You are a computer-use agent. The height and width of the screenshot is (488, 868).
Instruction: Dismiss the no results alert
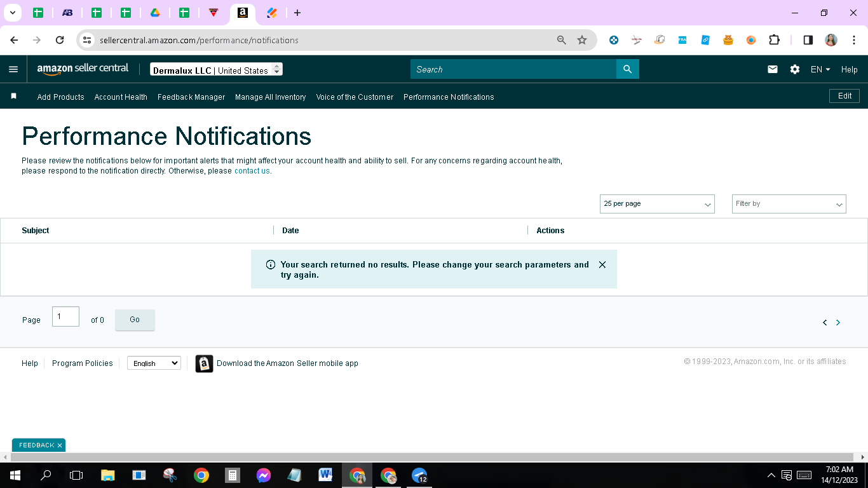[602, 264]
